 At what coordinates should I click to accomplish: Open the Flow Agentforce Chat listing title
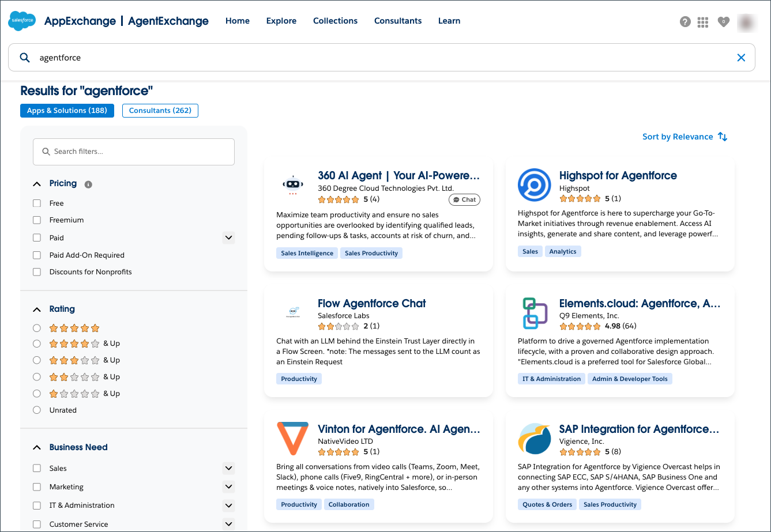(x=372, y=303)
